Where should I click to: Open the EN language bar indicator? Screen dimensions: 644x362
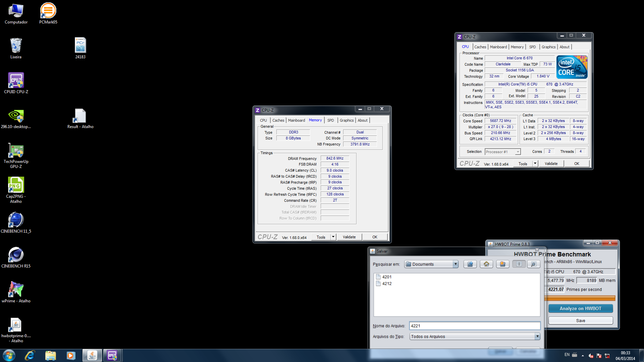pyautogui.click(x=567, y=355)
